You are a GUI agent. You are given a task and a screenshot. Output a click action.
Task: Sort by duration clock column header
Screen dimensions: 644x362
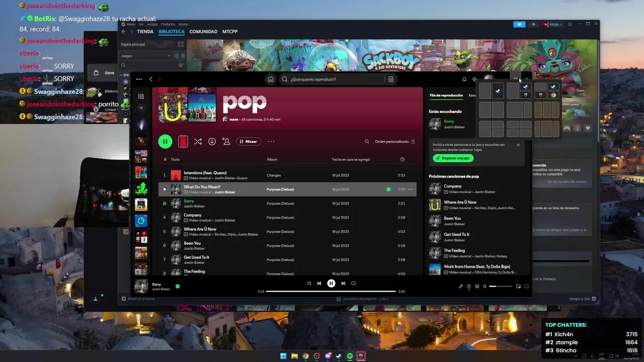402,159
